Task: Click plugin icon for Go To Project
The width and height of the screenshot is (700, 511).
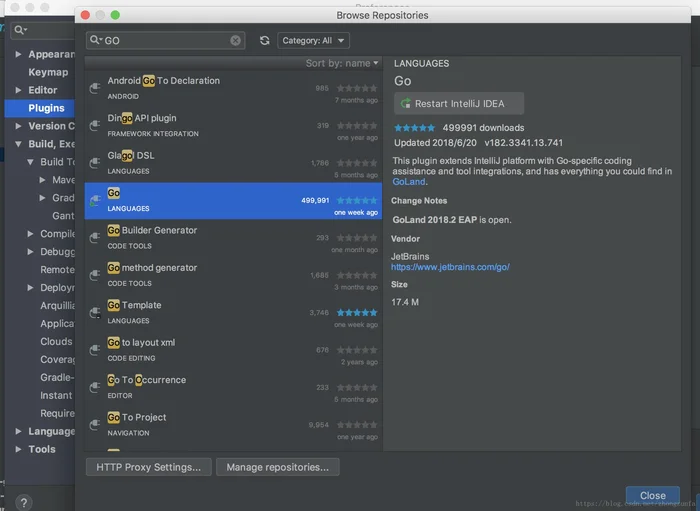Action: click(95, 425)
